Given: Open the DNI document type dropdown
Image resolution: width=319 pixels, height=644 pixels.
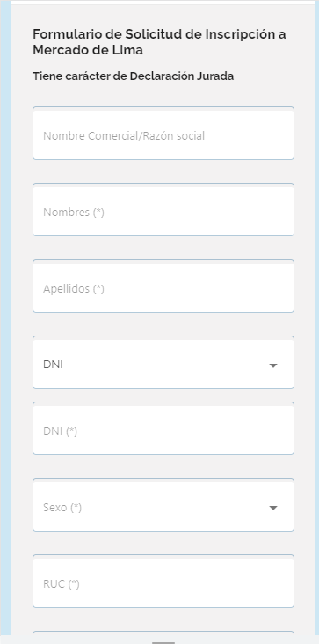Looking at the screenshot, I should pos(163,362).
